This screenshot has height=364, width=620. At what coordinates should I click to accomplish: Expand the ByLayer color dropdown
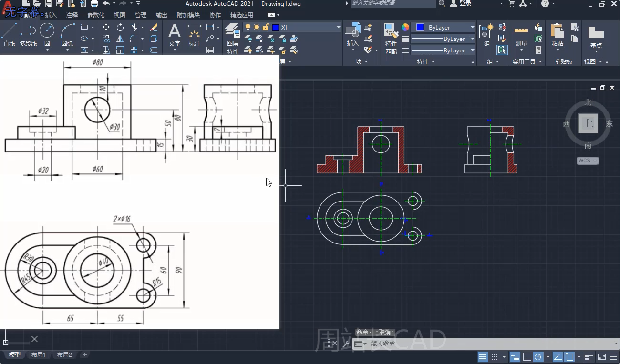pyautogui.click(x=472, y=28)
